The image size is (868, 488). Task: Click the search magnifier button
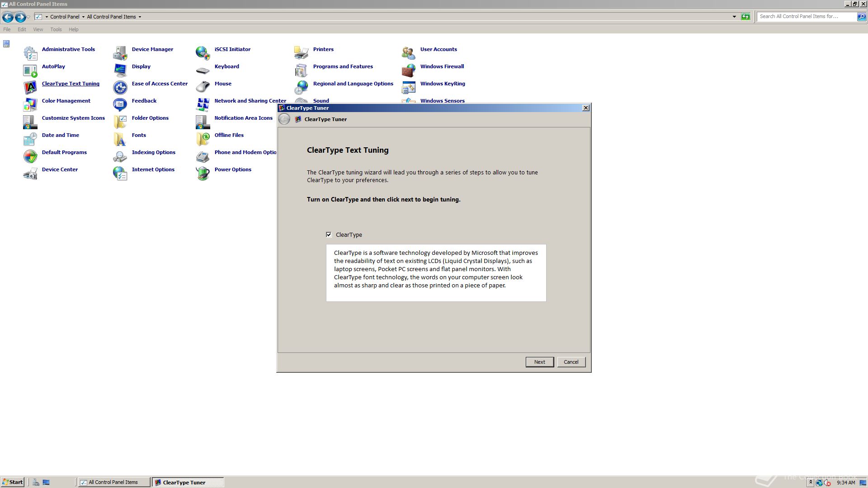pos(862,17)
